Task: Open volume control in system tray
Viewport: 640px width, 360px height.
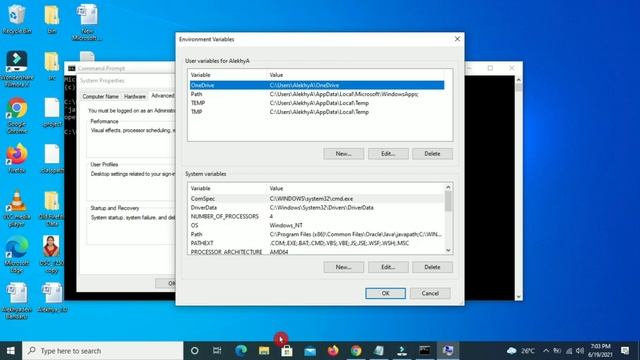Action: 580,351
